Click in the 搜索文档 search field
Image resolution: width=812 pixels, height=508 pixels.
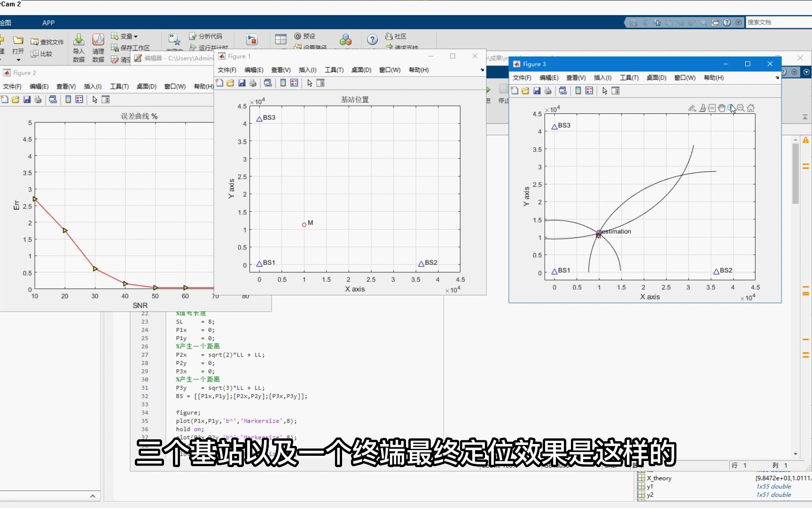pyautogui.click(x=779, y=22)
